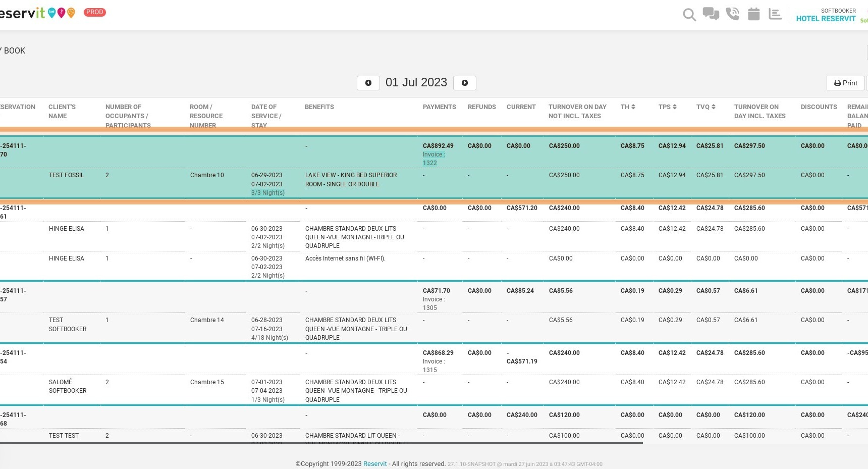Screen dimensions: 868x469
Task: Click TURNOVER ON DAY NOT INCL. TAXES header
Action: (577, 112)
